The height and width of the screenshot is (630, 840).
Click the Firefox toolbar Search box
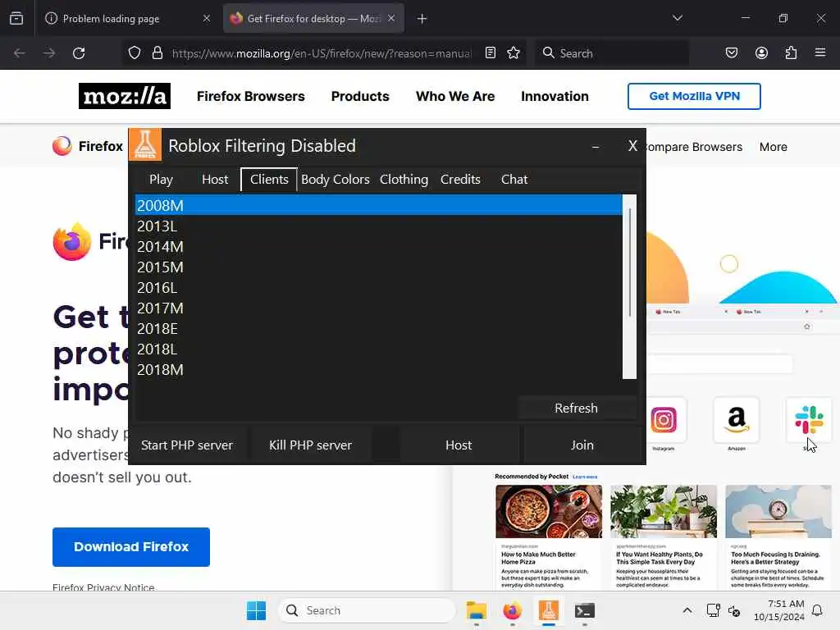(x=612, y=53)
